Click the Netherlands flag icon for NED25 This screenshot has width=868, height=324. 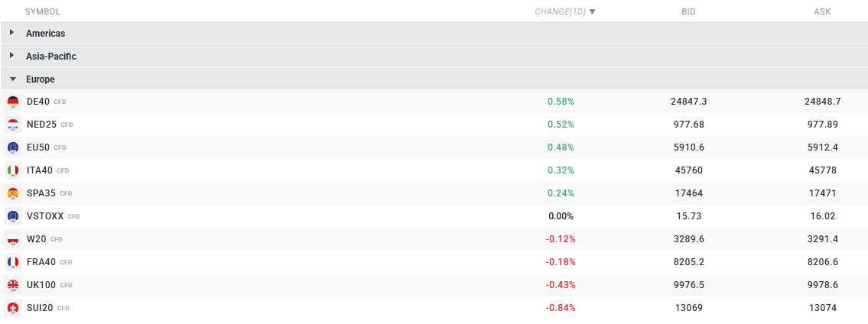point(13,125)
